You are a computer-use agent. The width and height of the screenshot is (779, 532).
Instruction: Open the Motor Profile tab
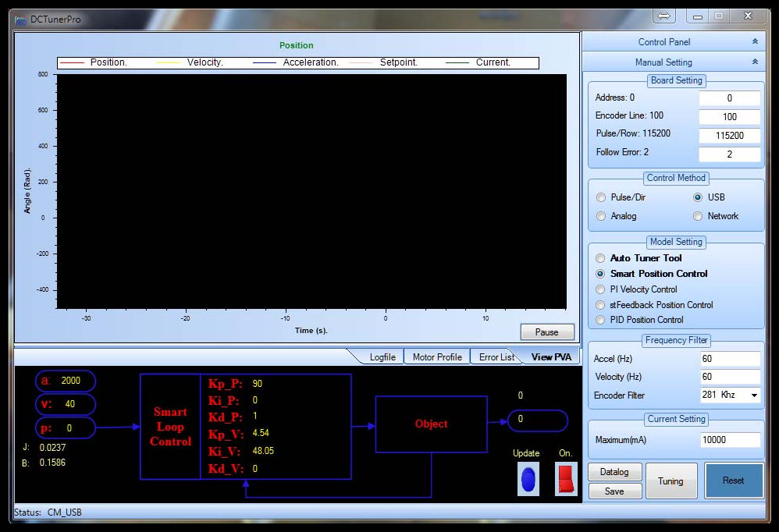point(437,356)
